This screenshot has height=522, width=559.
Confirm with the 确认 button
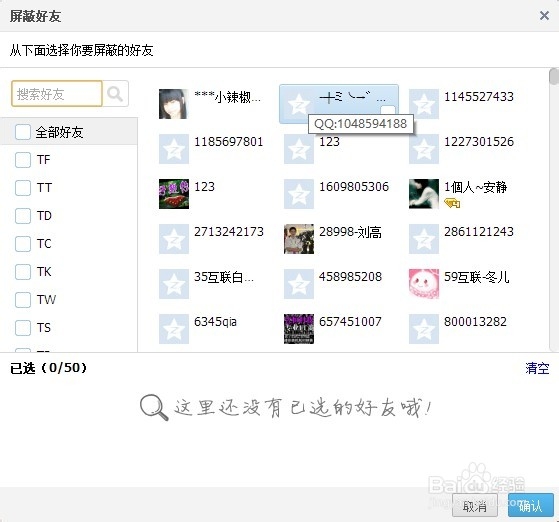[530, 506]
